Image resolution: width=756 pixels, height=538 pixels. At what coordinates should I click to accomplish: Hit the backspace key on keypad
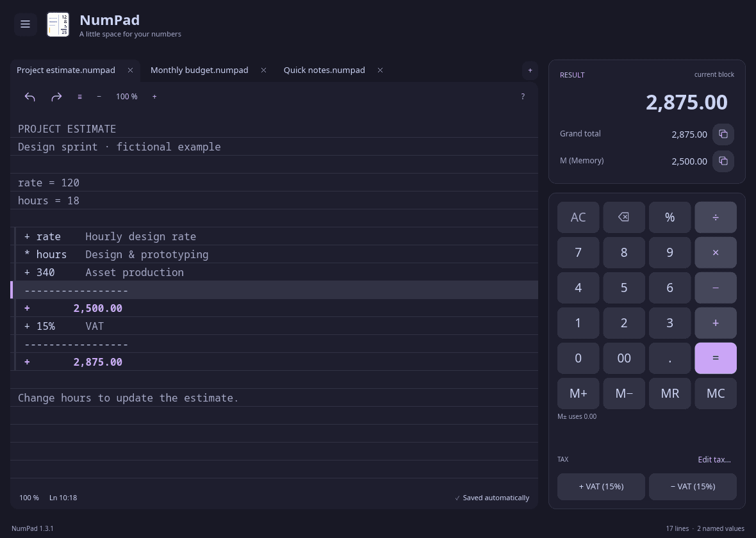[x=624, y=217]
